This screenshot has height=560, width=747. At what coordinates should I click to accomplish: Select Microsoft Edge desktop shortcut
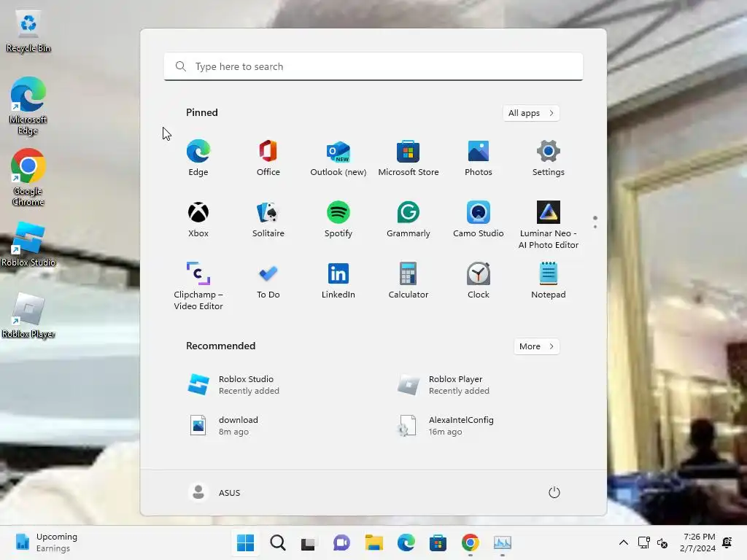click(x=28, y=106)
